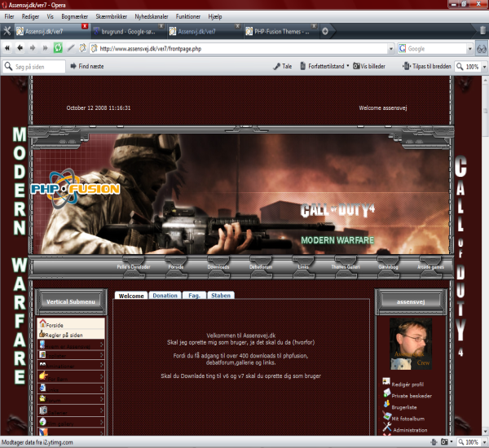This screenshot has height=448, width=489.
Task: Open the Skærmbrikker menu
Action: (112, 16)
